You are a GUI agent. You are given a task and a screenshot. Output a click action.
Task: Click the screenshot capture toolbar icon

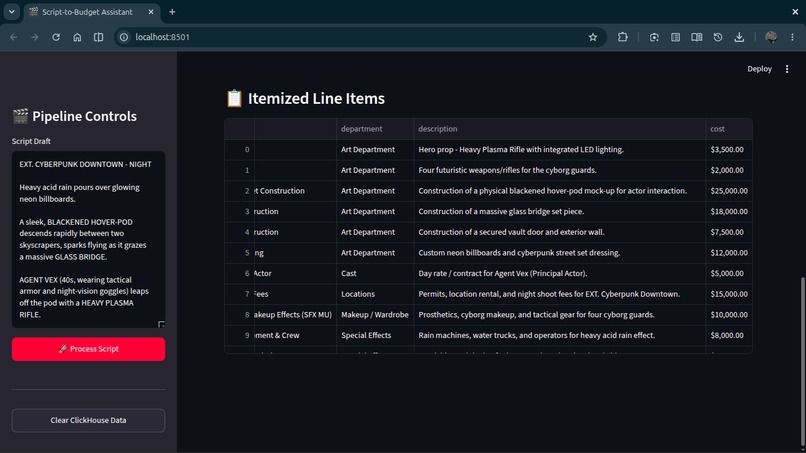point(654,37)
